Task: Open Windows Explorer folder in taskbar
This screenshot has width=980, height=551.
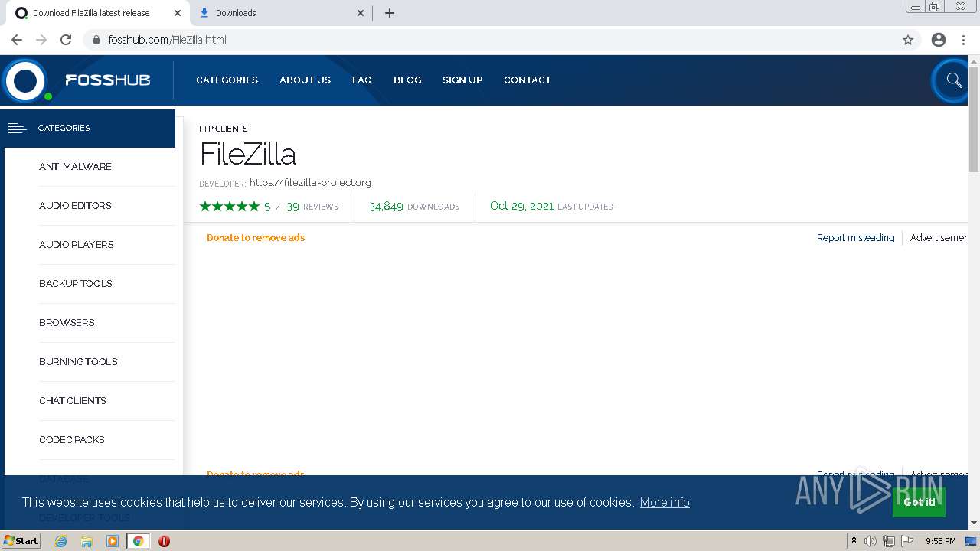Action: pyautogui.click(x=87, y=541)
